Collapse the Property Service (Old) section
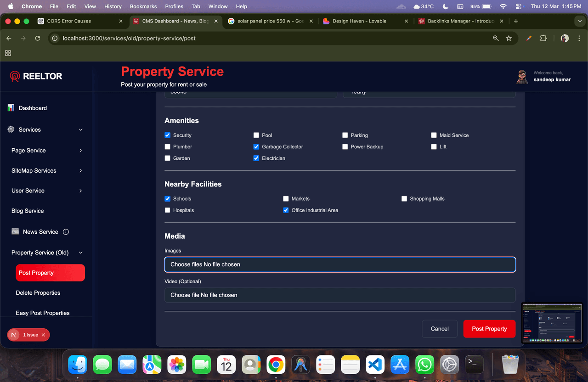This screenshot has width=588, height=382. point(80,253)
